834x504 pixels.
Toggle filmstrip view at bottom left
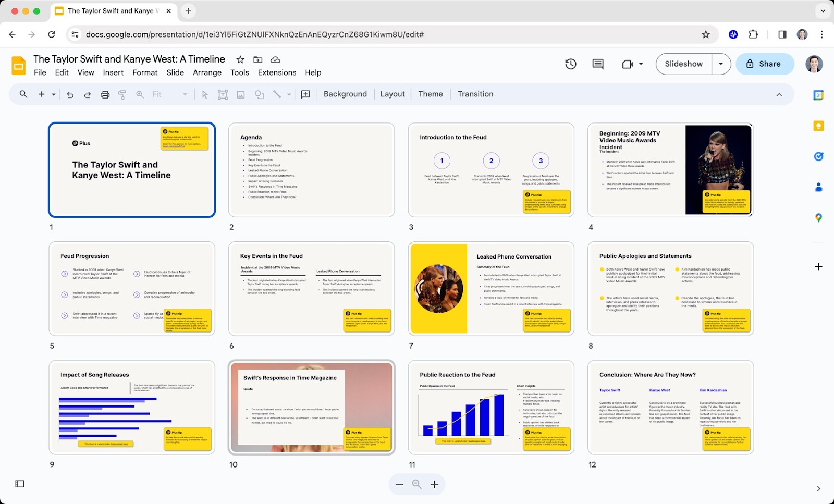pos(20,484)
